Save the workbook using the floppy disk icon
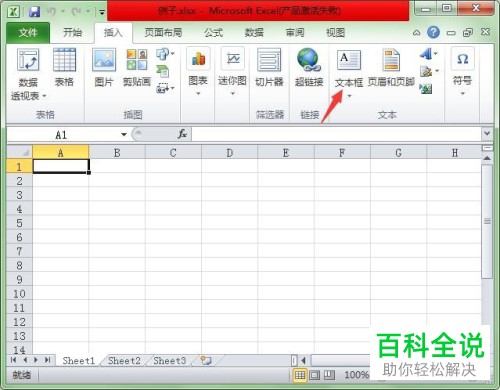This screenshot has height=390, width=500. point(34,12)
